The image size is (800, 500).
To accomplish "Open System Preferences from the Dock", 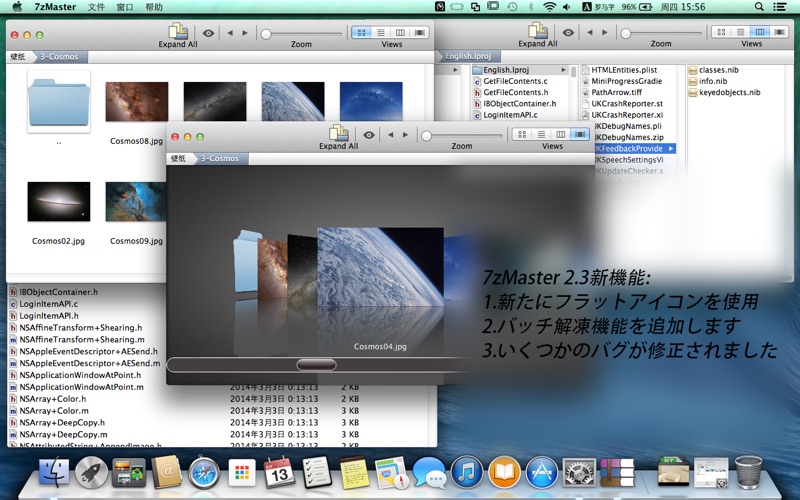I will (579, 472).
